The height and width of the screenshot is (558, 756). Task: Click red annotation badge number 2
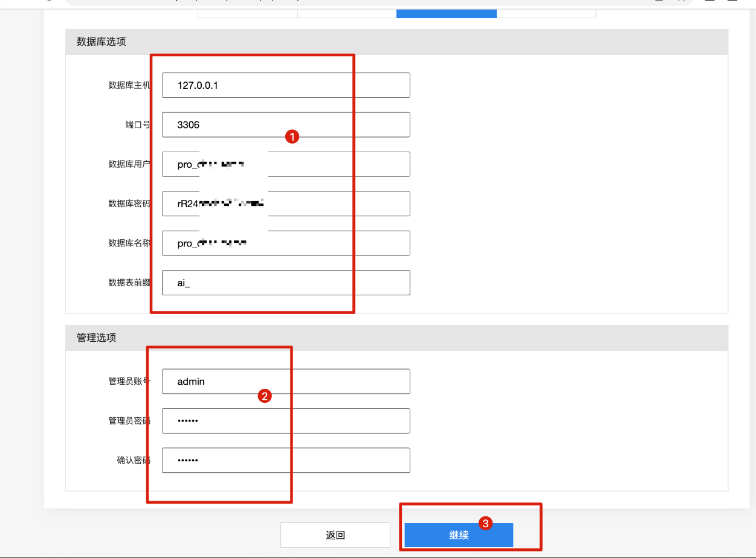pyautogui.click(x=264, y=396)
